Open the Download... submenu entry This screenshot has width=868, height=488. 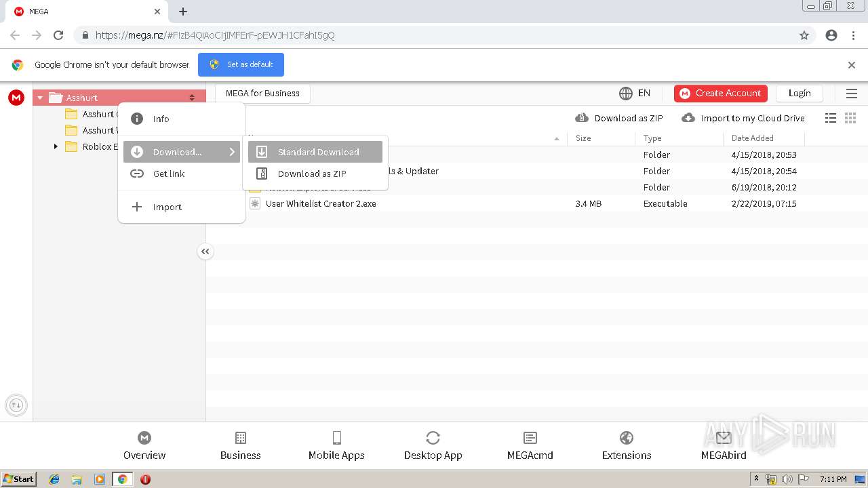coord(182,152)
